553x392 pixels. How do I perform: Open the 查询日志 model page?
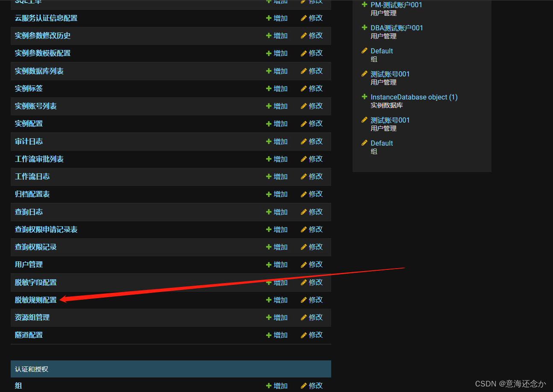(29, 212)
